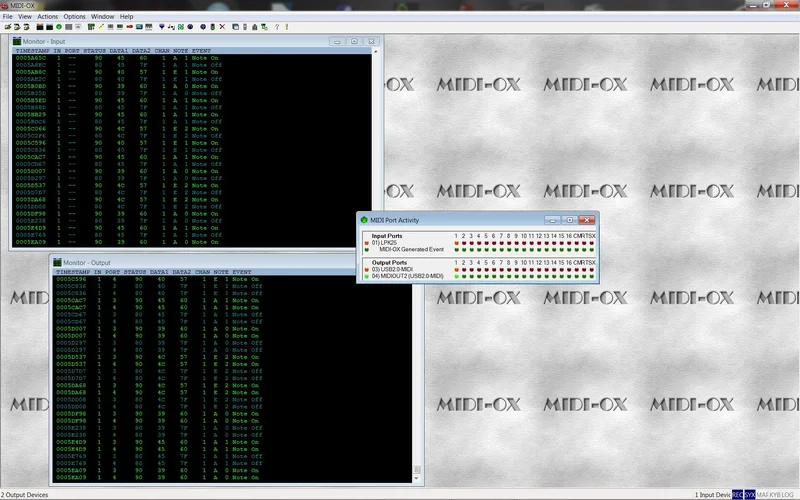800x500 pixels.
Task: Click '01) LPK25' in Input Ports
Action: [x=384, y=243]
